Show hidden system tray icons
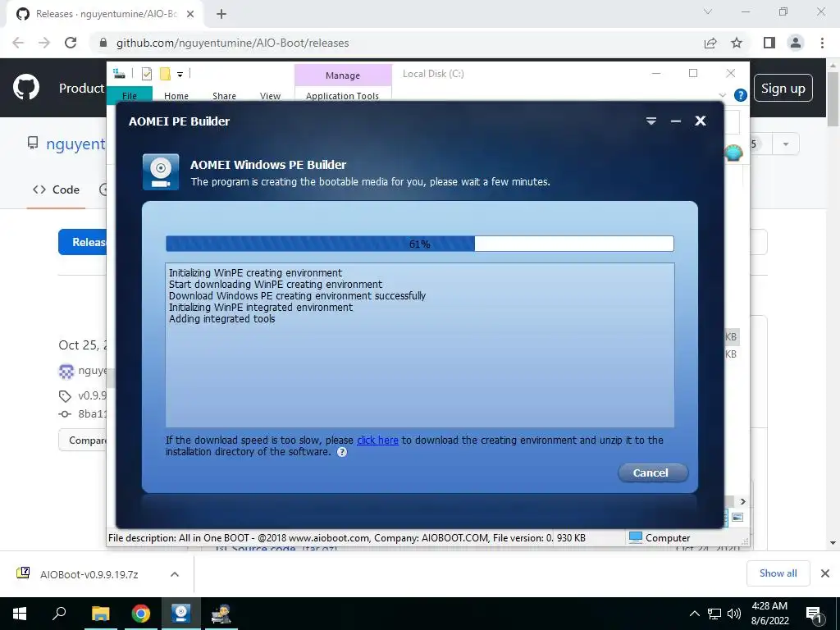The image size is (840, 630). point(694,614)
